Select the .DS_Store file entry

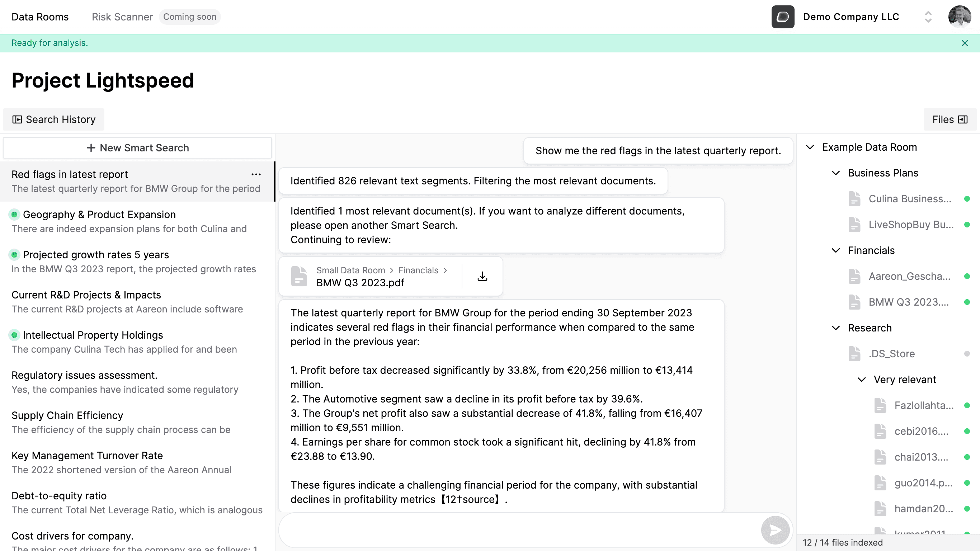point(891,354)
